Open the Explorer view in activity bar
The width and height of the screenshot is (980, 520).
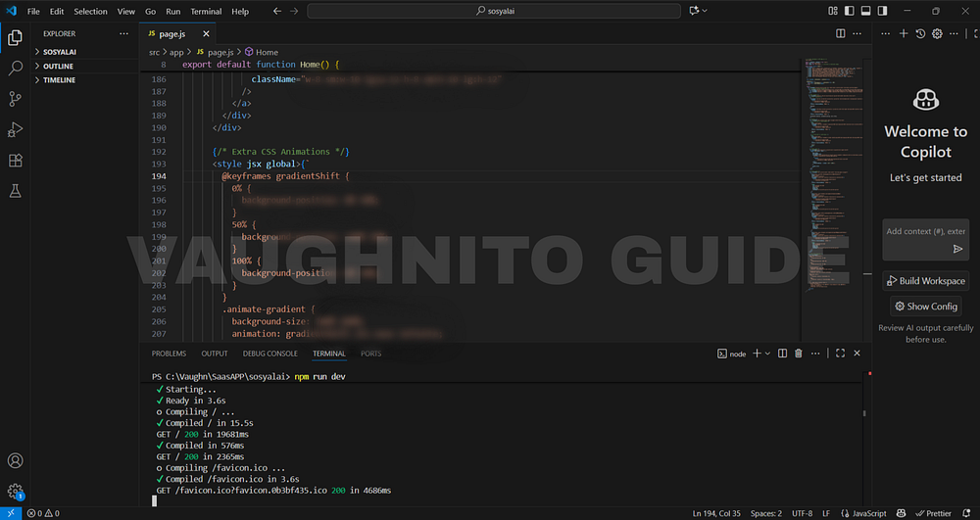(15, 38)
